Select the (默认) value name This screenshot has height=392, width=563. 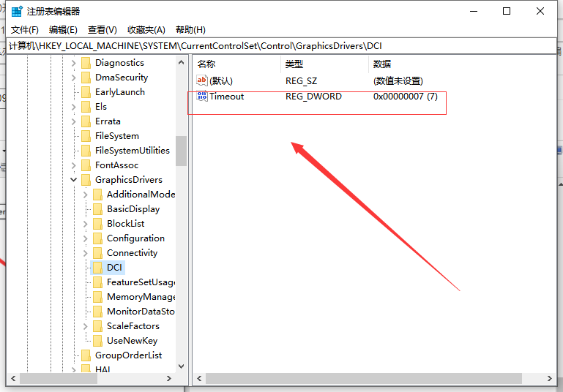221,80
